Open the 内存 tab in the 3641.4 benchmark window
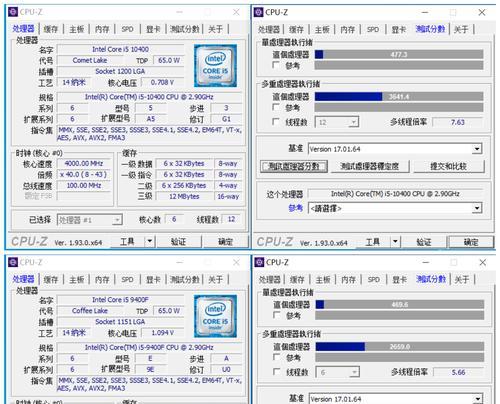 pos(347,30)
